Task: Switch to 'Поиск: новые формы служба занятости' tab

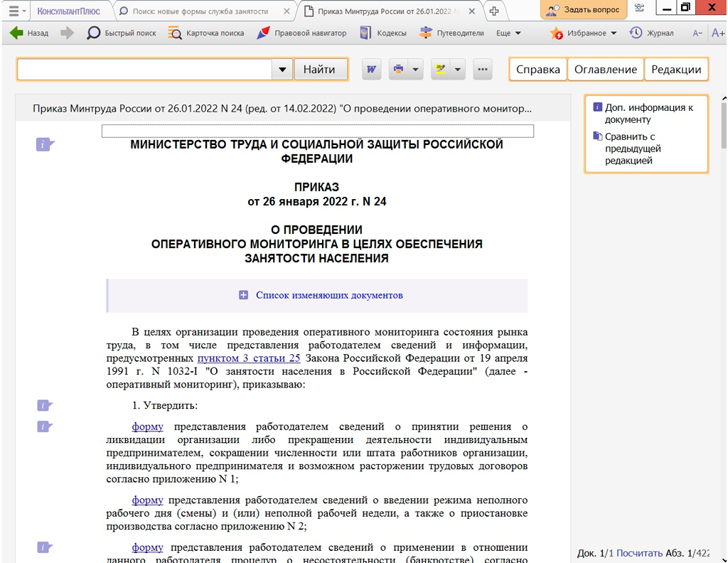Action: point(200,11)
